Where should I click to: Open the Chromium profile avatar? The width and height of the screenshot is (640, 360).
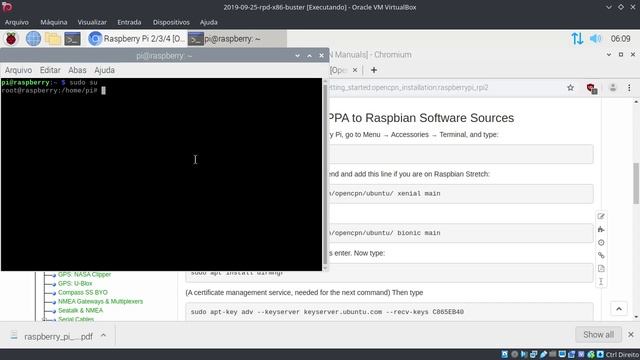click(613, 88)
